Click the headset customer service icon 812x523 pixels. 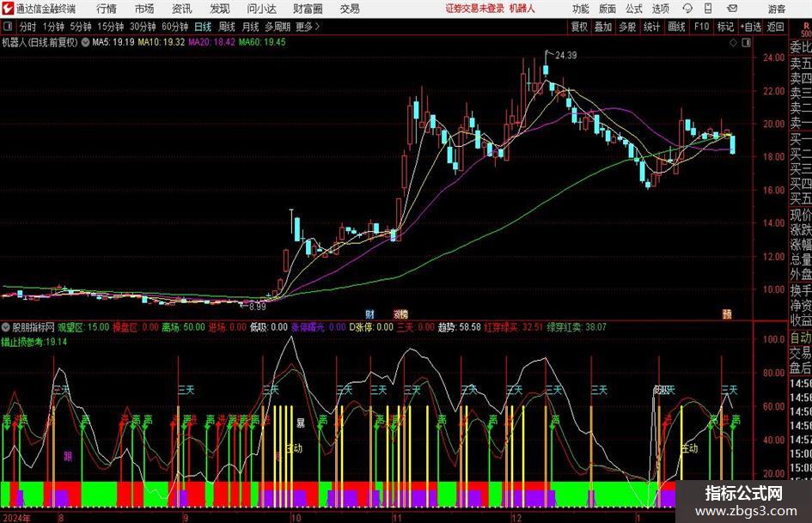click(687, 9)
